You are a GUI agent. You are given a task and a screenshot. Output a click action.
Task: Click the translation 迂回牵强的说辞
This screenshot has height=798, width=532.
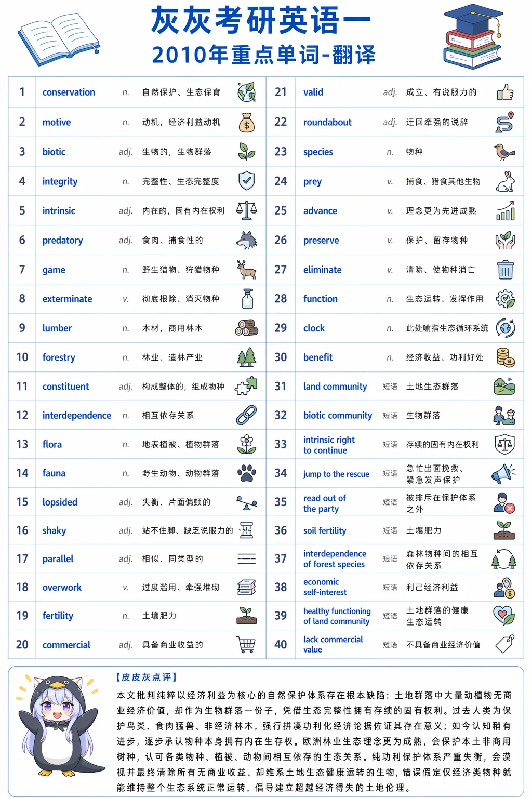437,122
